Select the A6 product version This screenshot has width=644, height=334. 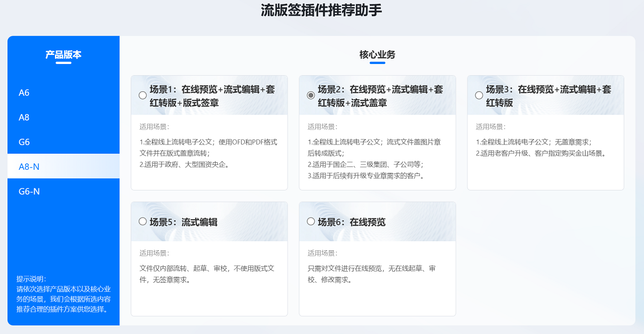coord(25,93)
